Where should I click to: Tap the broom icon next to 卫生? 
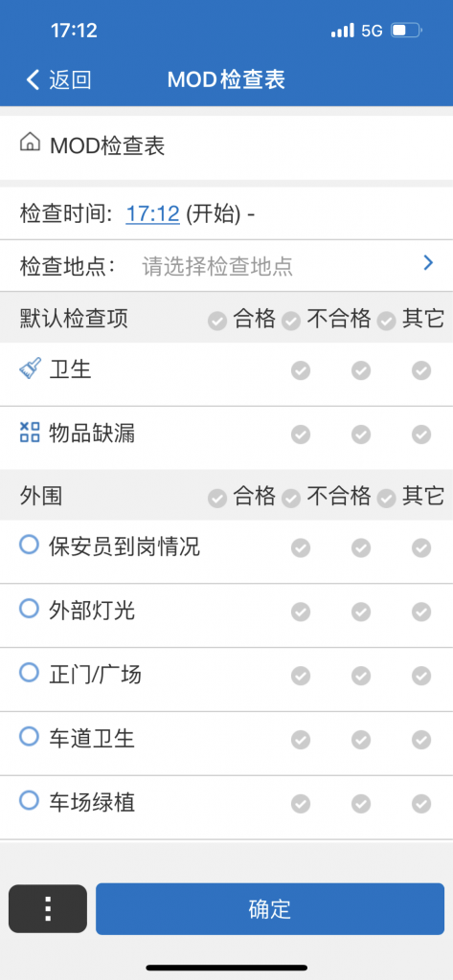pyautogui.click(x=30, y=368)
